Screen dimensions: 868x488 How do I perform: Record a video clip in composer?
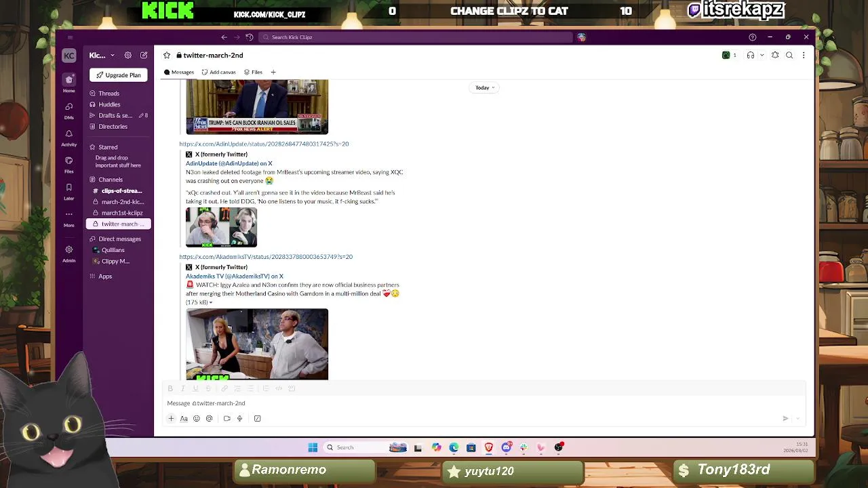click(x=227, y=418)
